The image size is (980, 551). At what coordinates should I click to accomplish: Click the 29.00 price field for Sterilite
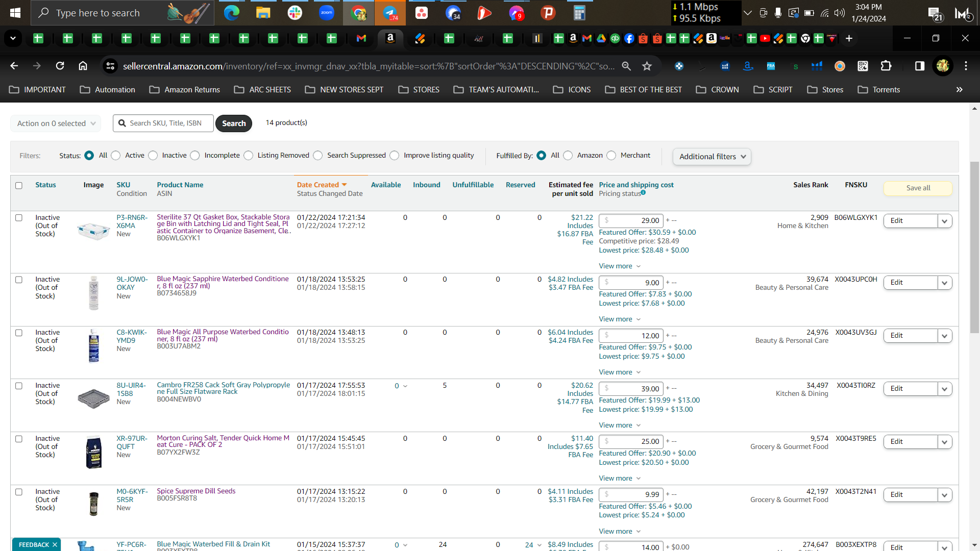[631, 220]
